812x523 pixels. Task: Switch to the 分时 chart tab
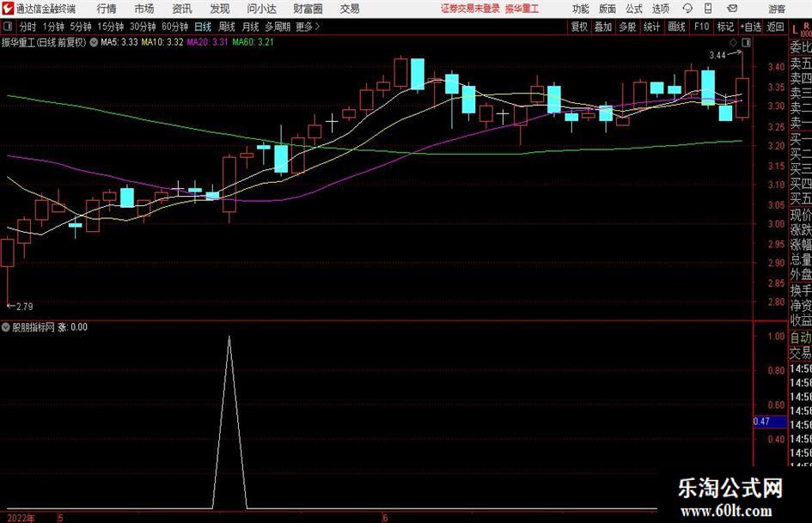(x=28, y=27)
